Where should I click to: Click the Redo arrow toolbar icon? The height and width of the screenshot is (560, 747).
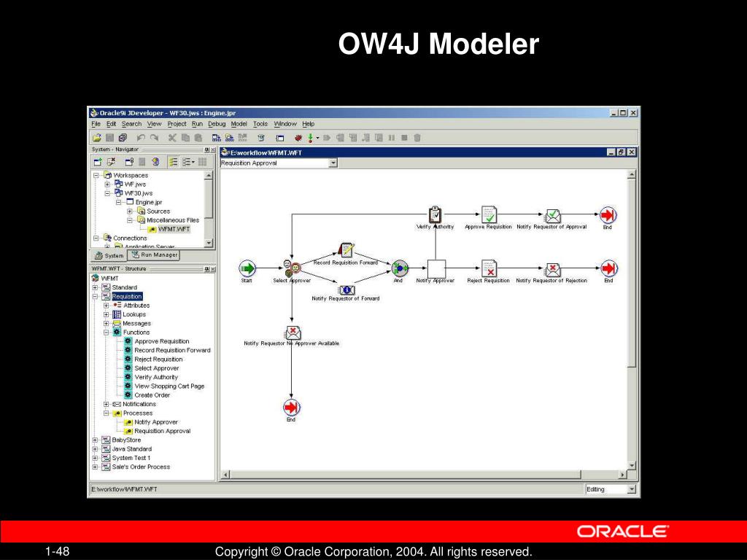pyautogui.click(x=154, y=138)
